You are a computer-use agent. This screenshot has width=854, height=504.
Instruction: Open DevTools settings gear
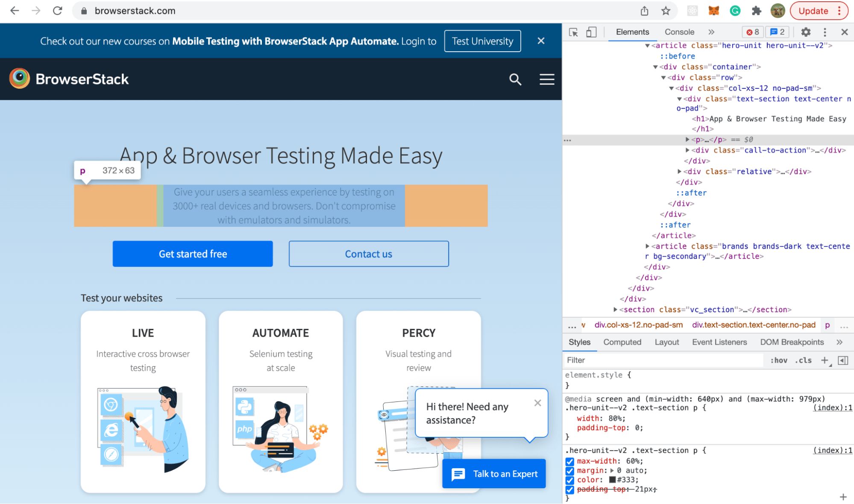(x=806, y=32)
